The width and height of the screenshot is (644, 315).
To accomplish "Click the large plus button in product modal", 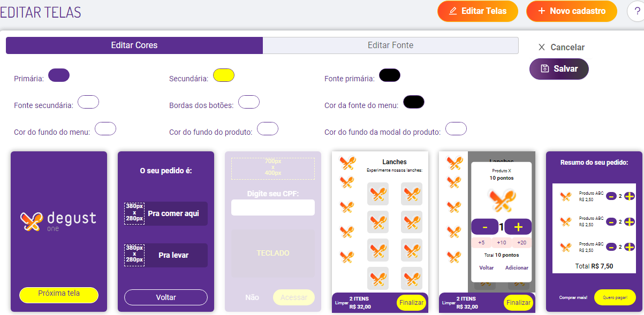I will point(518,227).
